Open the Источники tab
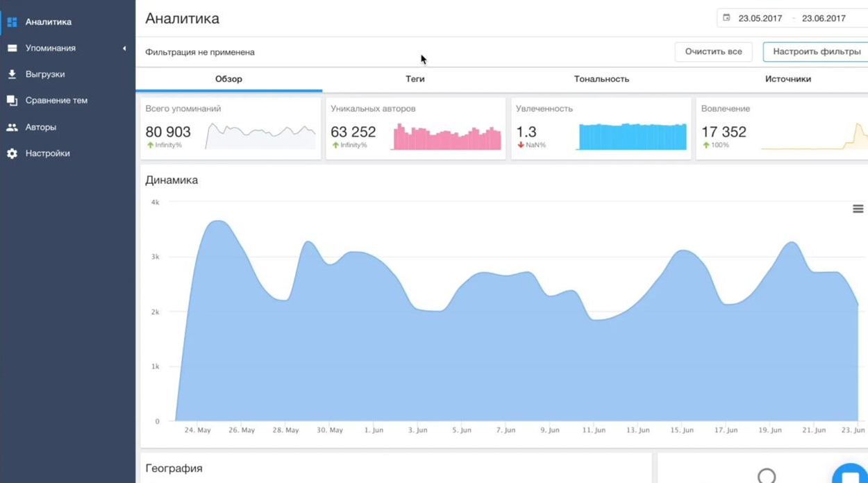Viewport: 868px width, 483px height. coord(787,79)
